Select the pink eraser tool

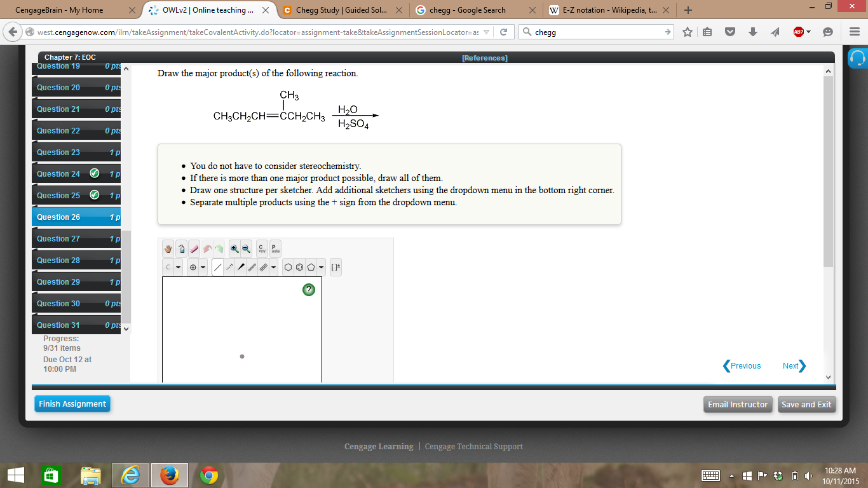[x=194, y=249]
